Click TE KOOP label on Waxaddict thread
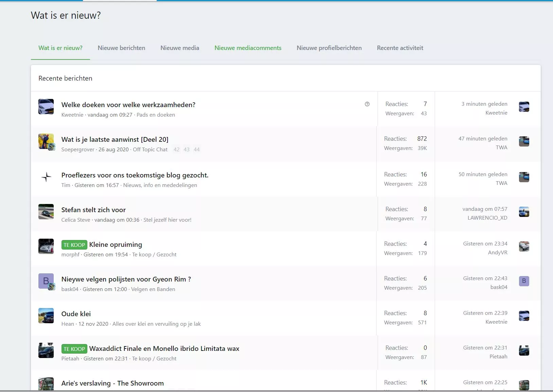This screenshot has height=392, width=553. point(74,349)
